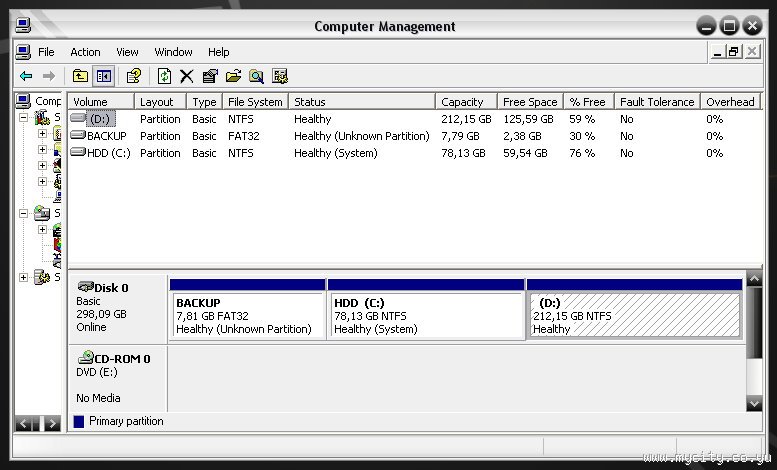
Task: Click the title bar computer icon
Action: (x=23, y=25)
